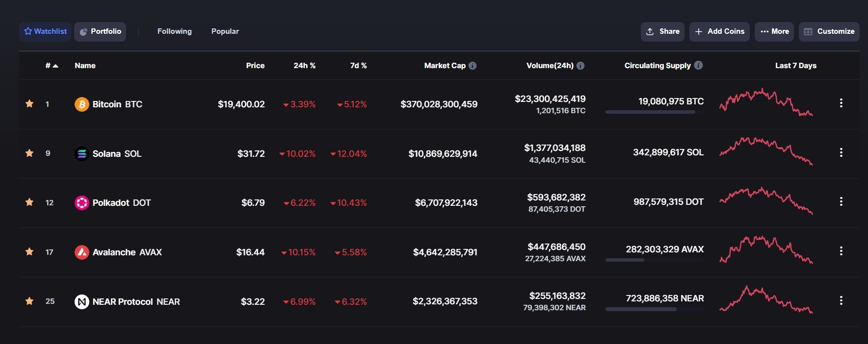Open Polkadot 7-day sparkline chart
Viewport: 868px width, 344px height.
(x=766, y=201)
